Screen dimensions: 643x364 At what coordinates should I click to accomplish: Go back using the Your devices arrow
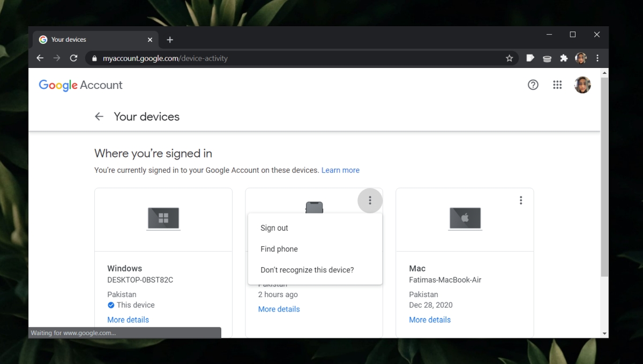[x=99, y=117]
